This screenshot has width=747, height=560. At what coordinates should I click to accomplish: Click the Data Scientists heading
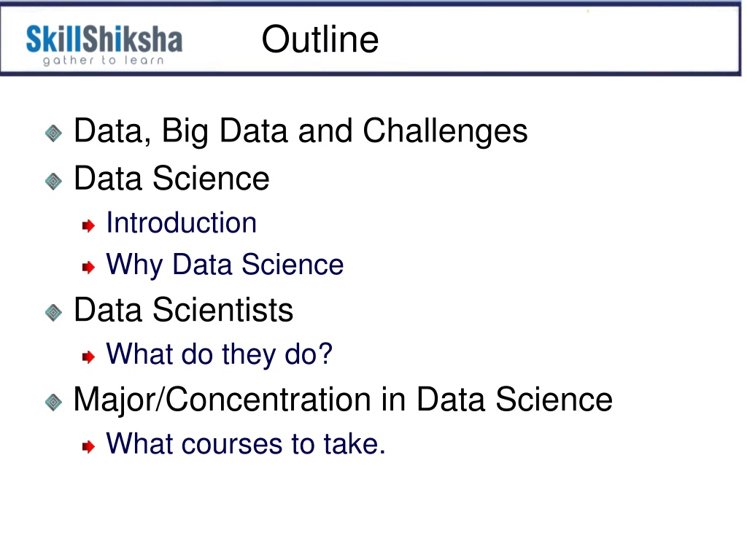[183, 310]
